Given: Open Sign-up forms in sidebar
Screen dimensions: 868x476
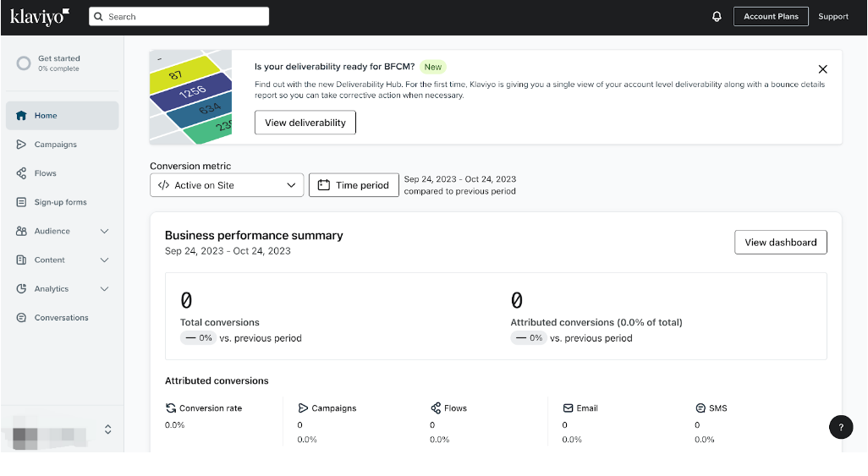Looking at the screenshot, I should [x=62, y=202].
